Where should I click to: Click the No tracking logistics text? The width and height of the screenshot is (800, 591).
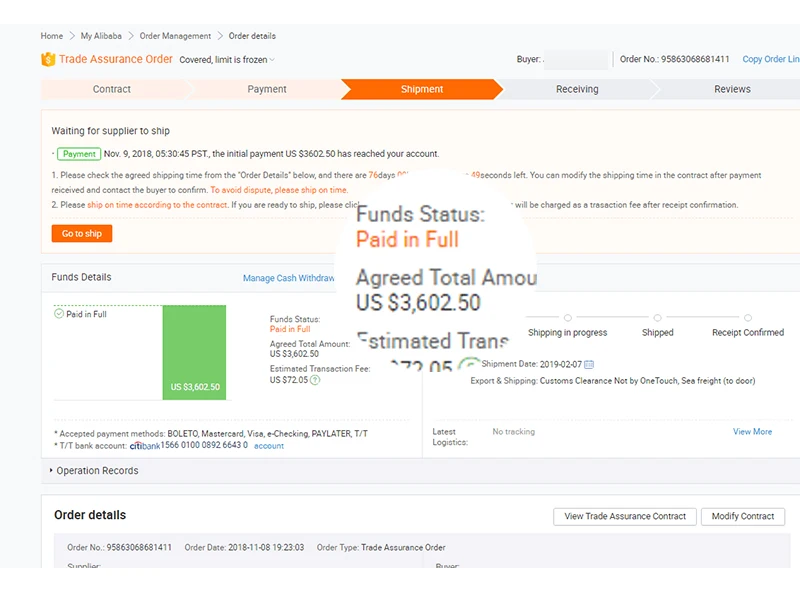[514, 432]
